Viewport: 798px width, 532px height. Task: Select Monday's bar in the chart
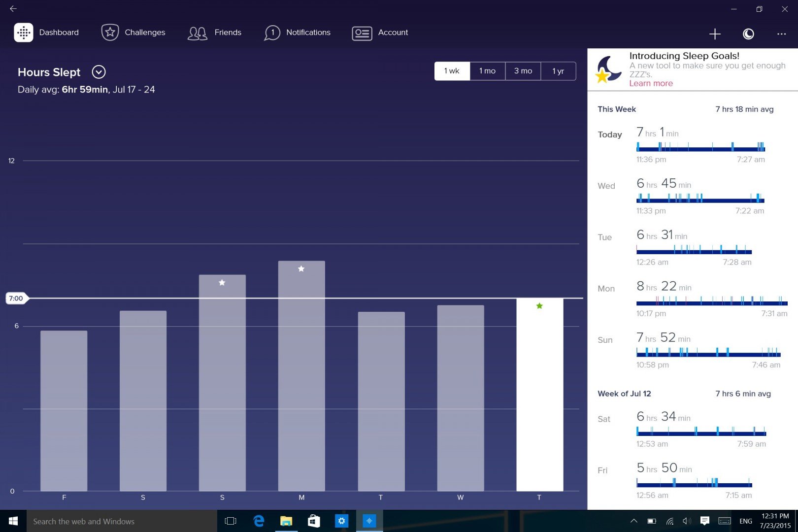click(301, 375)
